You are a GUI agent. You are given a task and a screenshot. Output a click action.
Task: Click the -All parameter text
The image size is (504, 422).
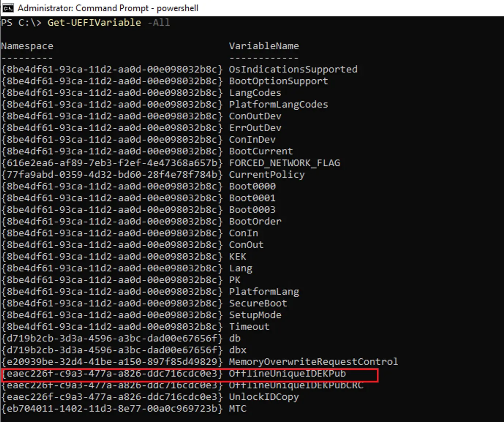click(159, 23)
